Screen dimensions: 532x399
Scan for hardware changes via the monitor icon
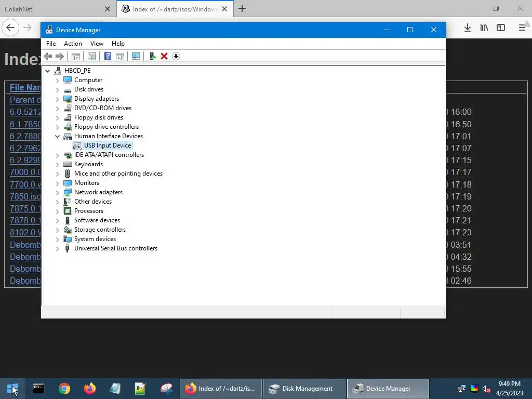[x=136, y=56]
